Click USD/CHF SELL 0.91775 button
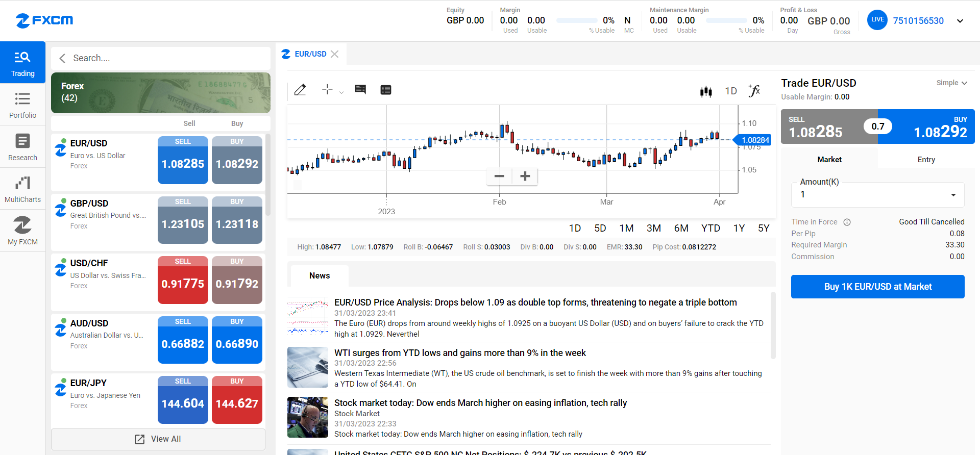Screen dimensions: 980x455 183,280
